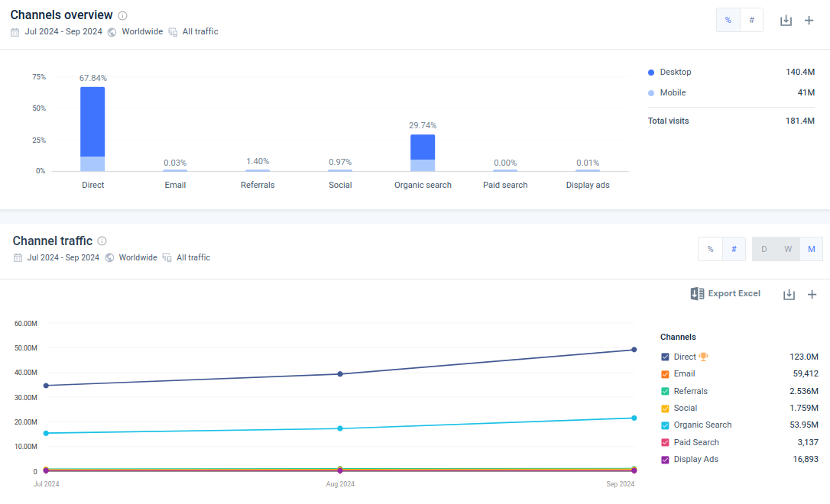Uncheck the Direct channel checkbox
Image resolution: width=830 pixels, height=504 pixels.
666,357
